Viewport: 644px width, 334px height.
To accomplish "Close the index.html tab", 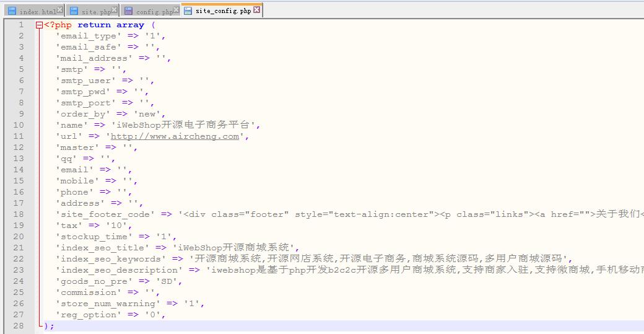I will pos(60,9).
